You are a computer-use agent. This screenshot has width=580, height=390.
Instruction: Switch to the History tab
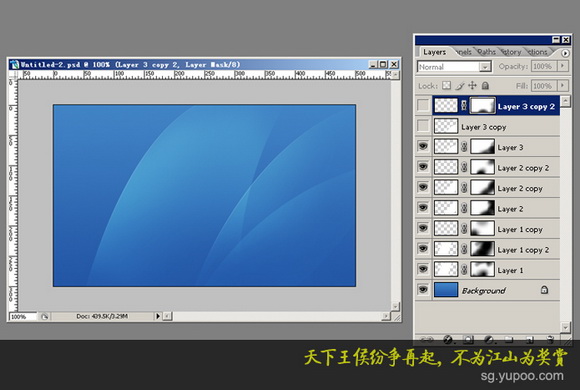pos(511,52)
